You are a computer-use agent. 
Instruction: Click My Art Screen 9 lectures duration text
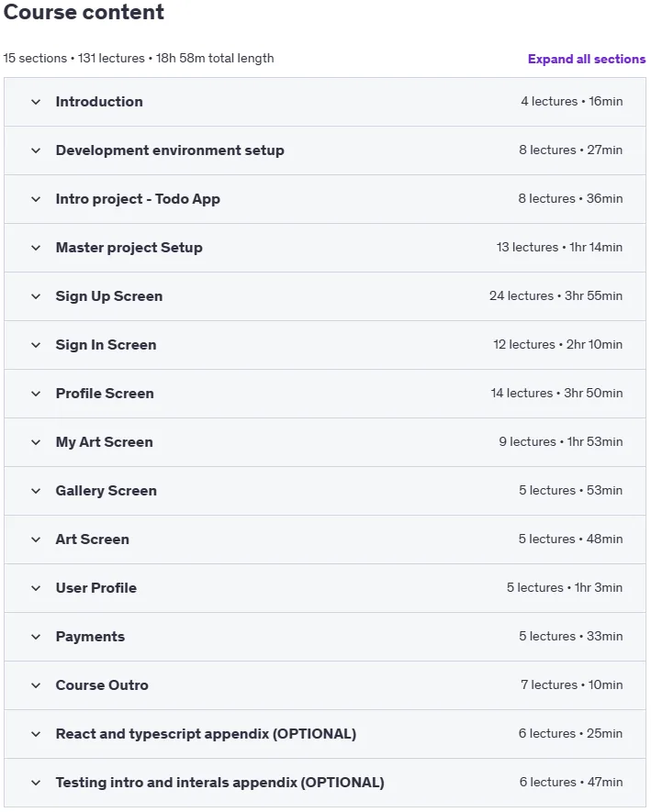tap(561, 441)
